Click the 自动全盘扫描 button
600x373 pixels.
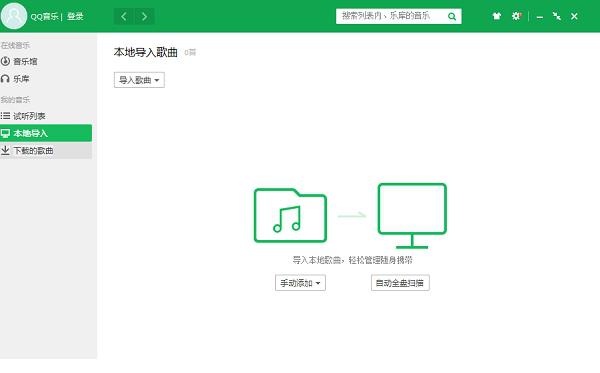tap(400, 283)
